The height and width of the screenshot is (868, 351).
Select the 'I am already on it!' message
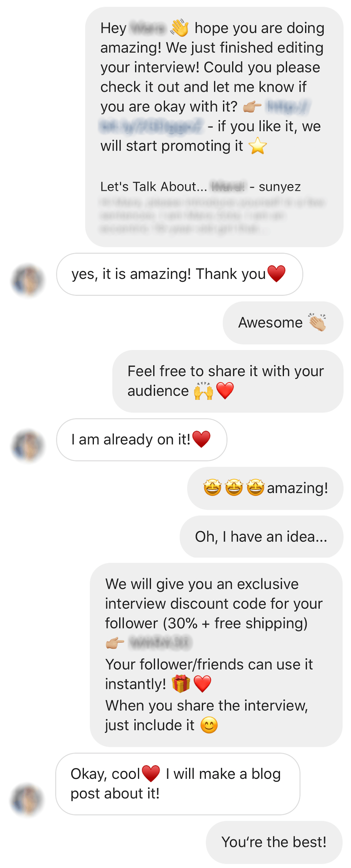141,440
